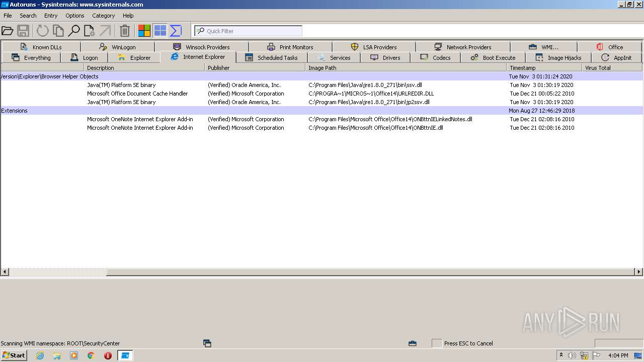Click inside the Quick Filter field
This screenshot has width=644, height=362.
point(249,31)
